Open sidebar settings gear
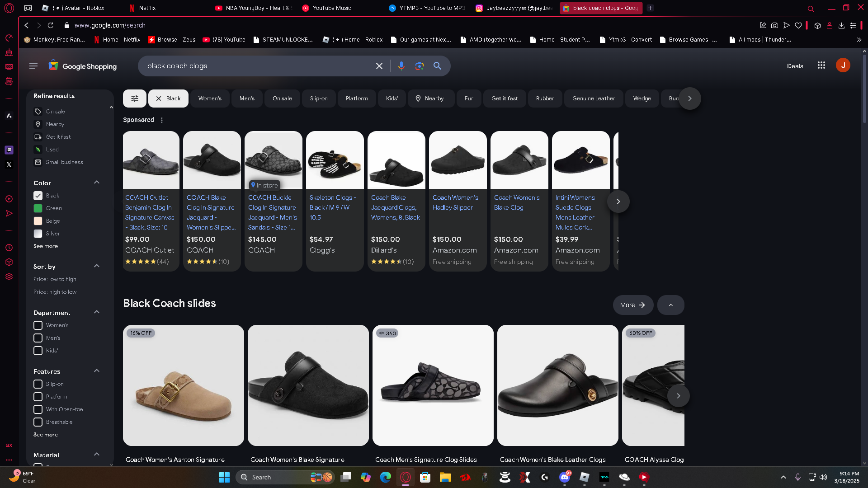868x488 pixels. click(x=9, y=277)
